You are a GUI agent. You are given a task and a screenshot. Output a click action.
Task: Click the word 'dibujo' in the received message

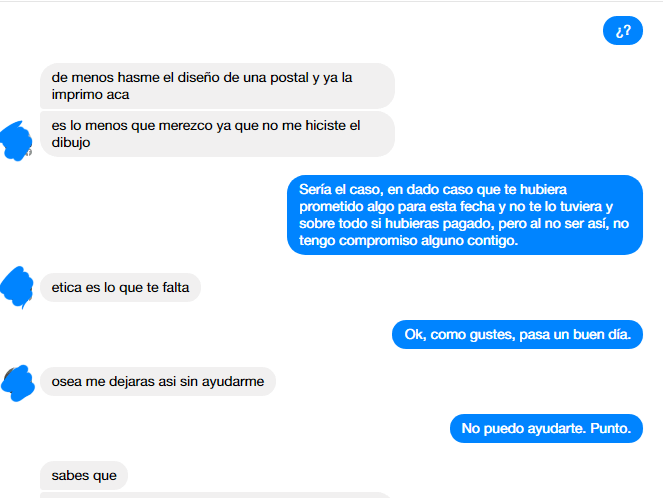point(71,142)
